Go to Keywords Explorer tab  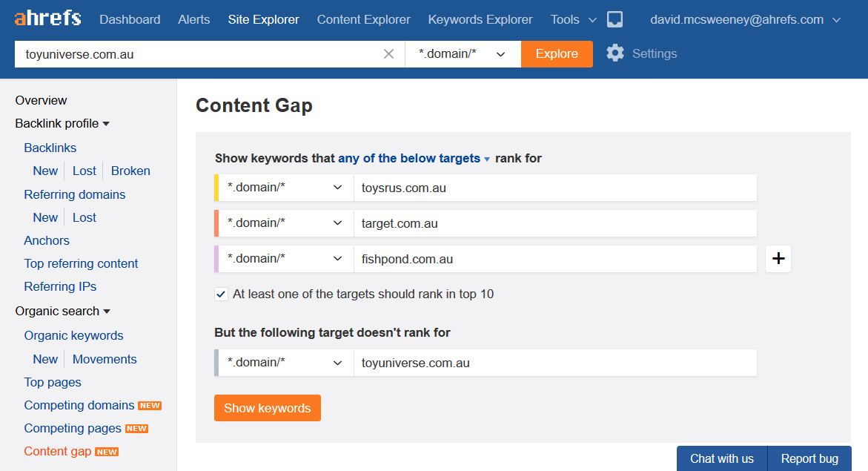coord(480,19)
